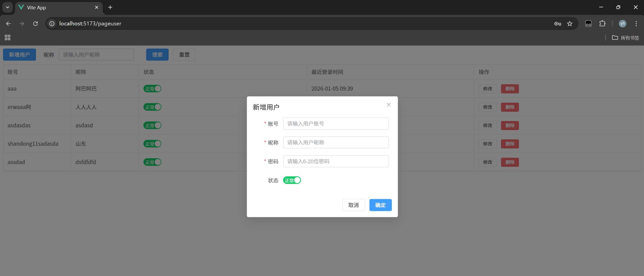Open Chrome's three-dot menu
Screen dimensions: 644x276
[x=636, y=24]
